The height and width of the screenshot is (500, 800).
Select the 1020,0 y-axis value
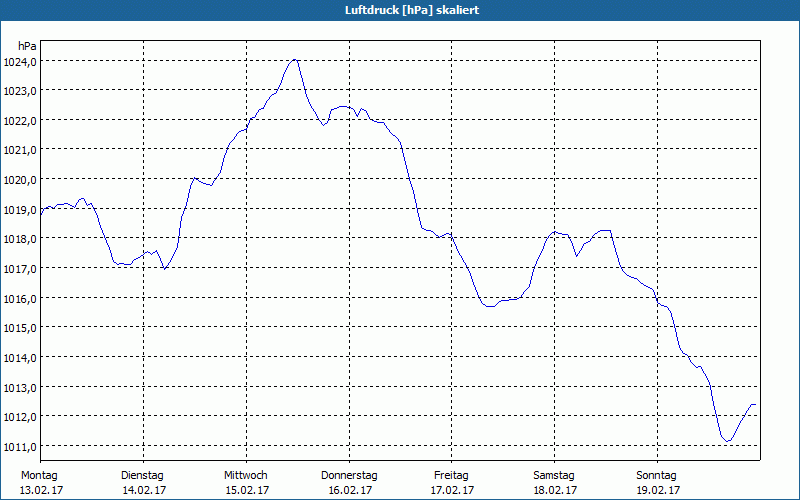point(20,180)
